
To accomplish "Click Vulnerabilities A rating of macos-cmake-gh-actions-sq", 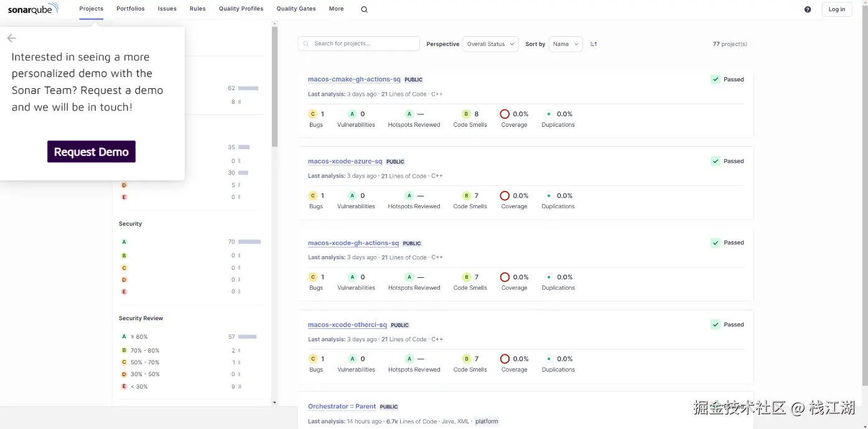I will point(352,114).
